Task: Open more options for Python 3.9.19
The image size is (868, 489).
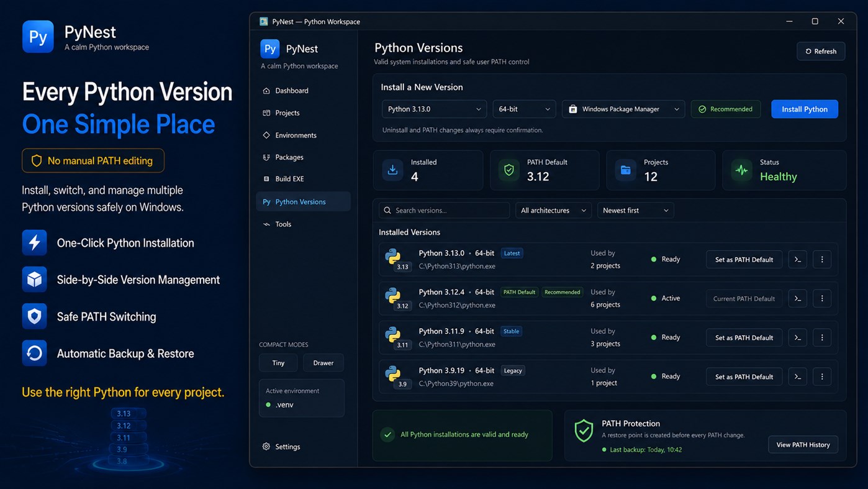Action: (822, 377)
